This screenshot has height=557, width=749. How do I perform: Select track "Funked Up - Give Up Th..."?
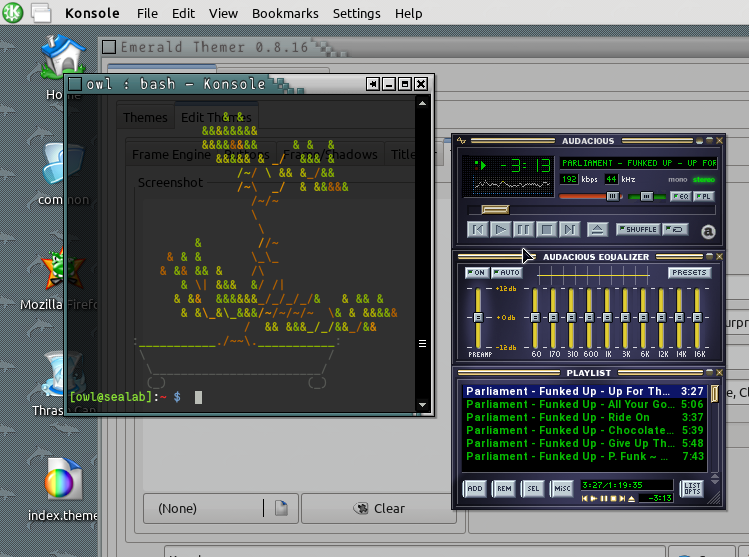pyautogui.click(x=585, y=443)
